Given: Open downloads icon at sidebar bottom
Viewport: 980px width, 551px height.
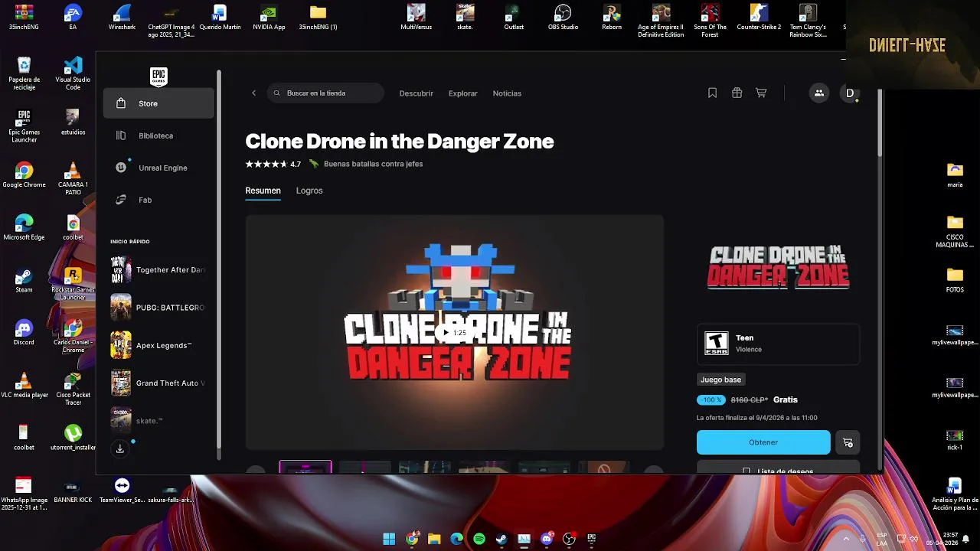Looking at the screenshot, I should tap(120, 449).
